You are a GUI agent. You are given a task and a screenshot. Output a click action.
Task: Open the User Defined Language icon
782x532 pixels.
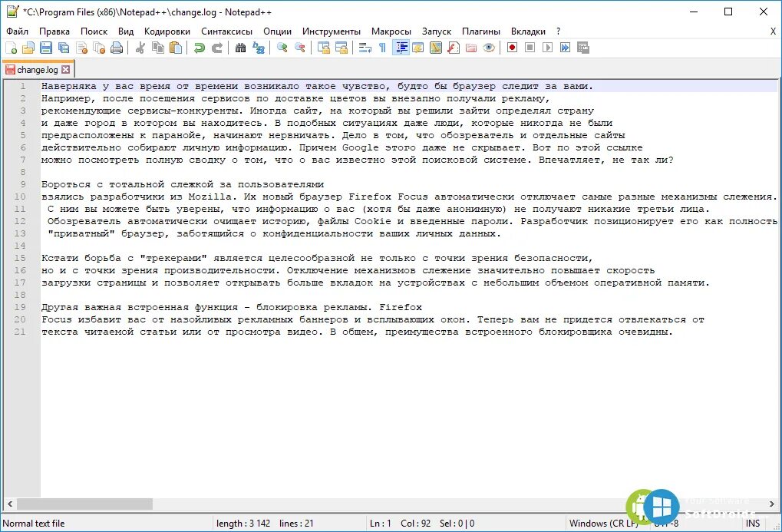418,48
